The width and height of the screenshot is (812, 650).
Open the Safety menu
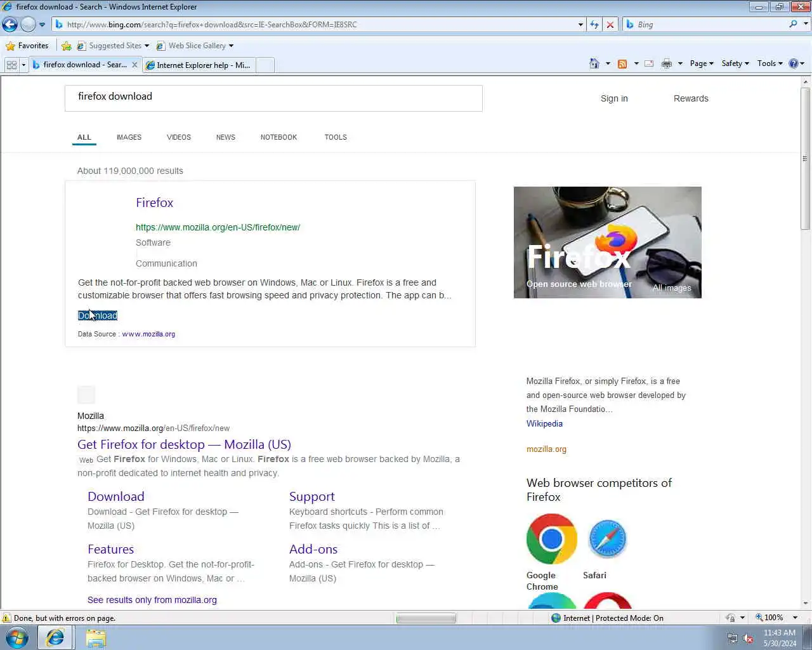(x=735, y=63)
